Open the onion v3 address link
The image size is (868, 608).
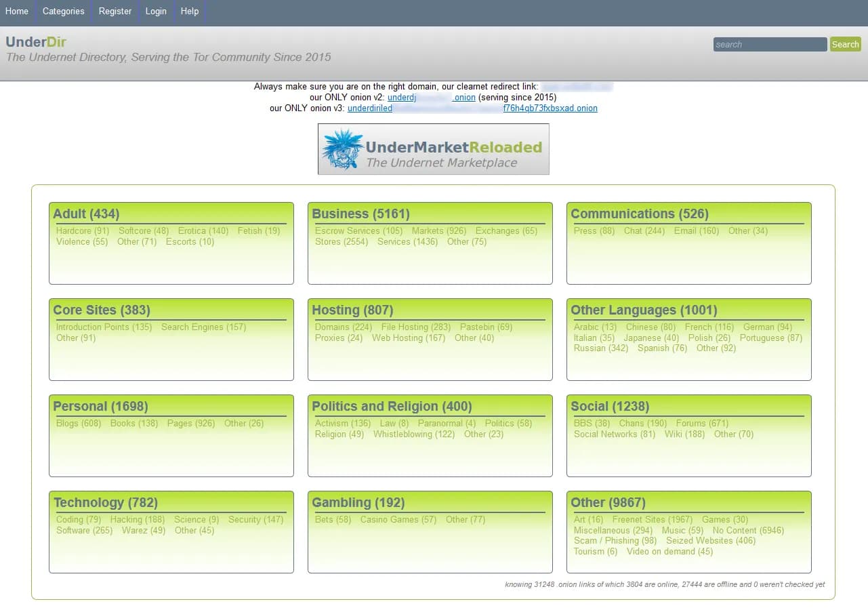tap(472, 108)
